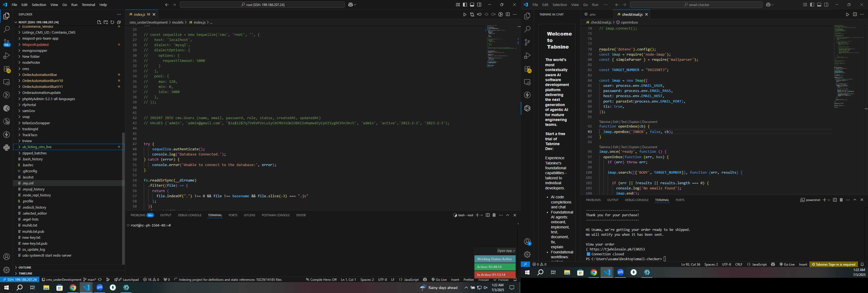Click main* branch in status bar
Screen dimensions: 868x293
pyautogui.click(x=90, y=279)
